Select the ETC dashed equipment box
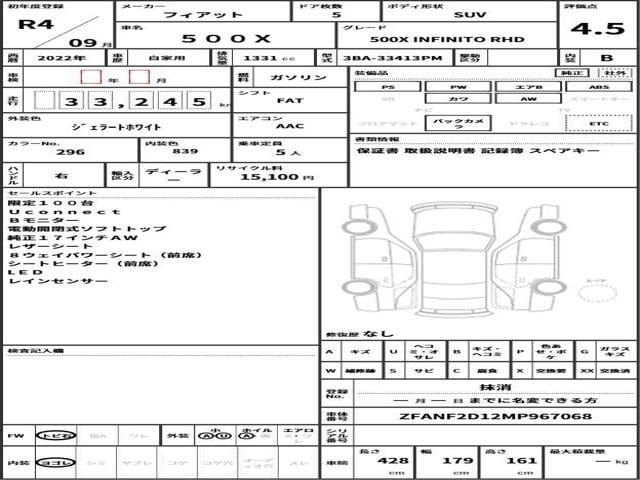Screen dimensions: 640x480 [597, 123]
